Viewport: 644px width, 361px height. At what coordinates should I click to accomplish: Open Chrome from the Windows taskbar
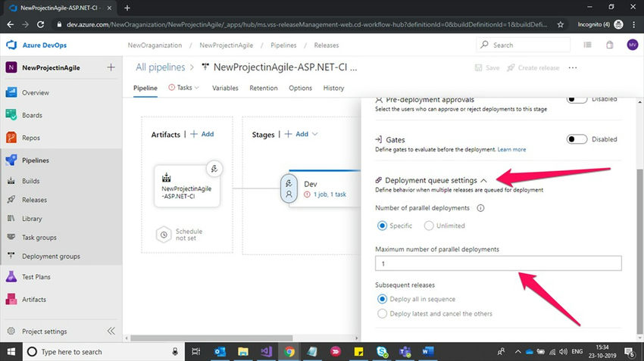289,352
